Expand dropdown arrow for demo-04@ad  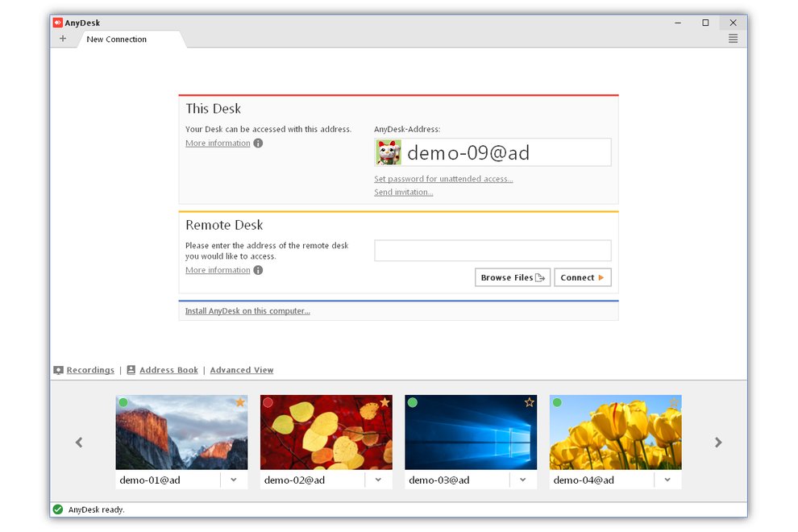click(667, 480)
